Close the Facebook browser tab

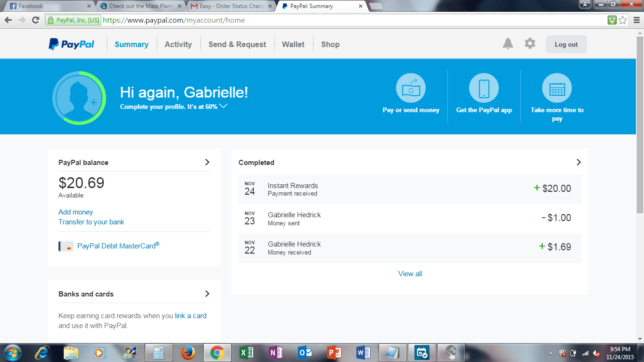tap(89, 6)
